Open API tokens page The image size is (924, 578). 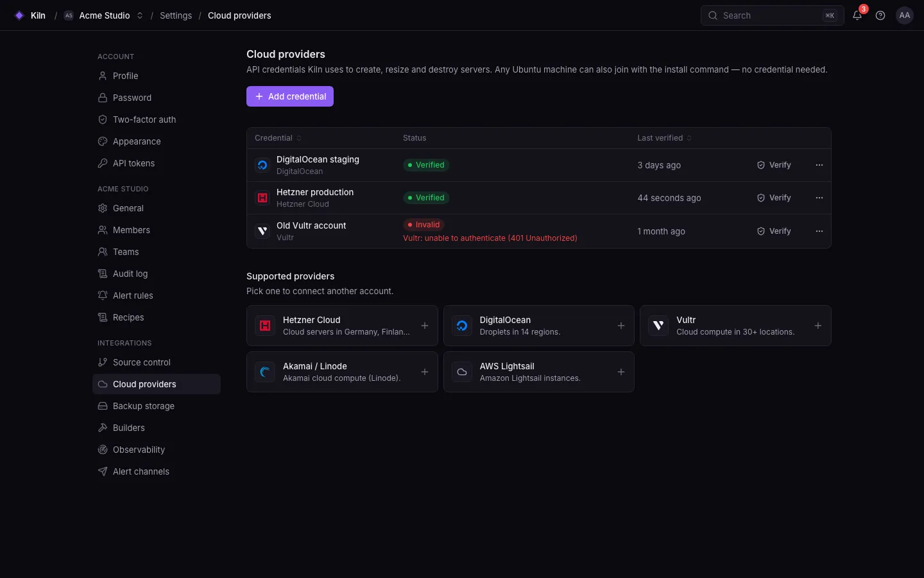click(157, 163)
